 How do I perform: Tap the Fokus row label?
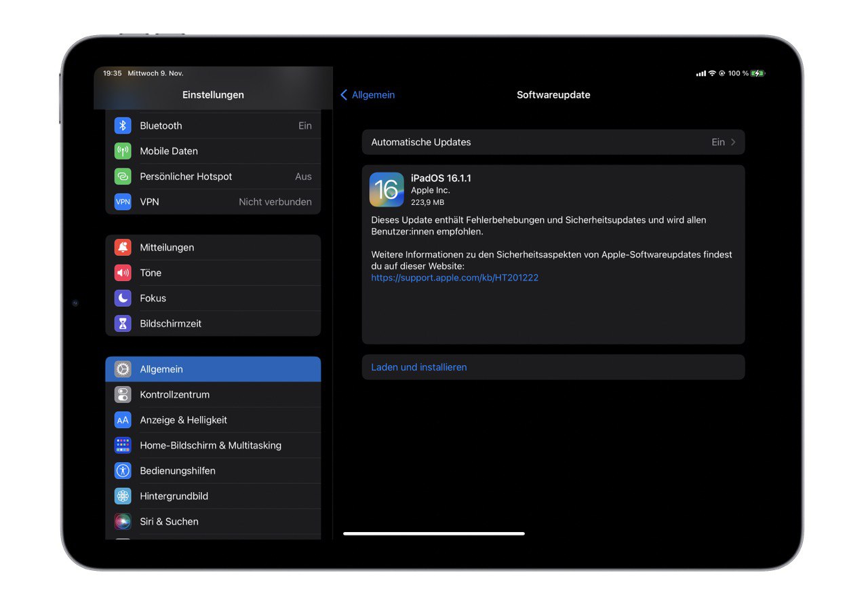[x=153, y=298]
